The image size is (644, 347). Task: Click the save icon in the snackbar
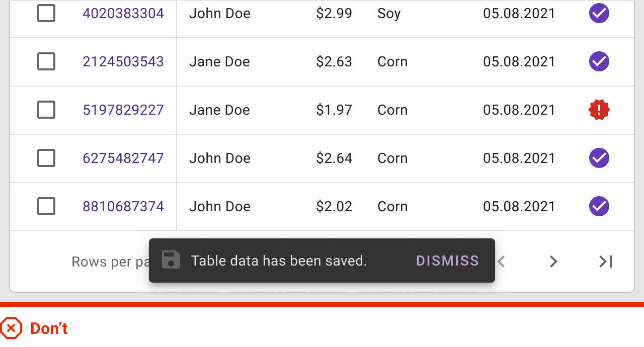click(x=171, y=260)
